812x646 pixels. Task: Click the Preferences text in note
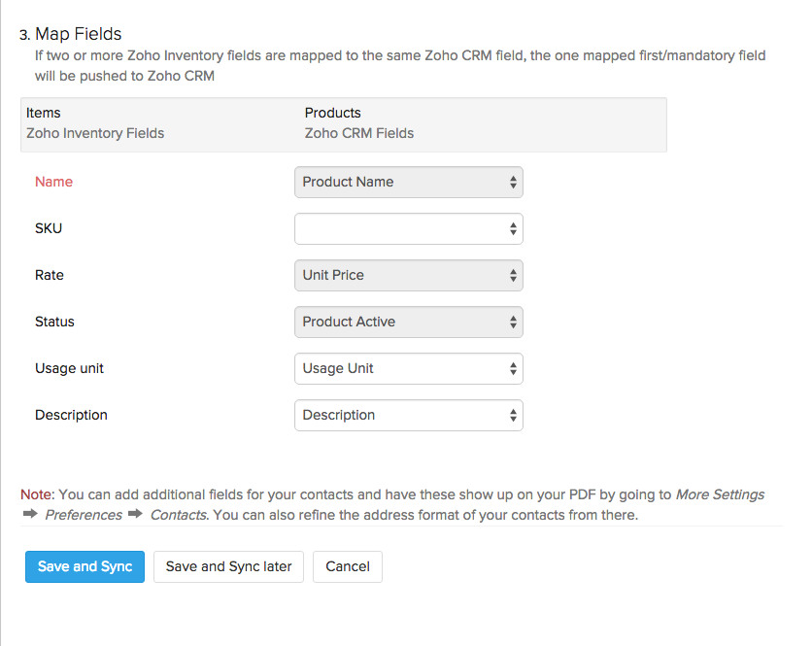tap(84, 515)
